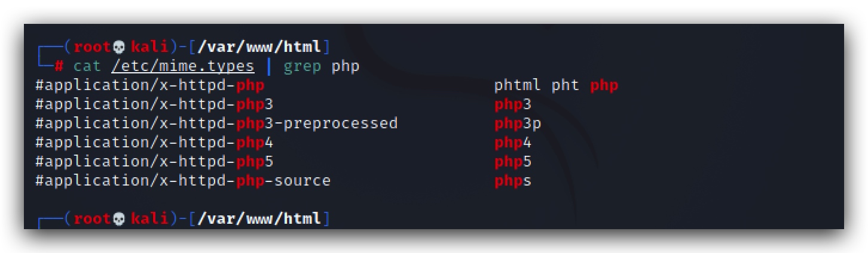This screenshot has width=868, height=253.
Task: Click the pipe symbol before grep
Action: point(269,66)
